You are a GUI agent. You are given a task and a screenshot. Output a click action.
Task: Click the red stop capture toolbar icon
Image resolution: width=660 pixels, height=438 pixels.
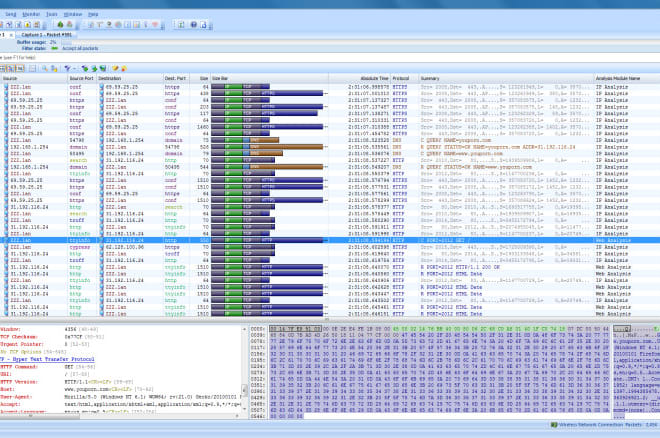click(x=69, y=25)
